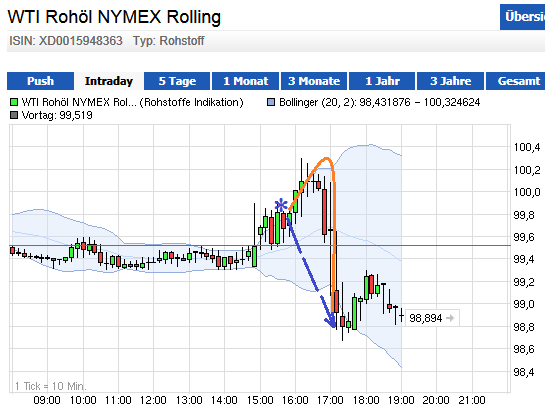Image resolution: width=545 pixels, height=408 pixels.
Task: Click the 17:00 time axis label
Action: pyautogui.click(x=331, y=400)
